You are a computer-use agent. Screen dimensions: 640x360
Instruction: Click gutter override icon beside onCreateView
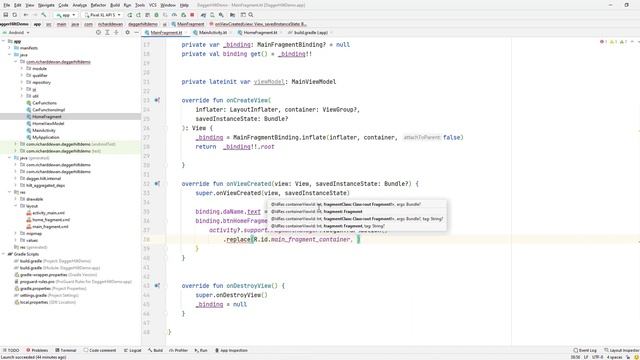tap(157, 100)
